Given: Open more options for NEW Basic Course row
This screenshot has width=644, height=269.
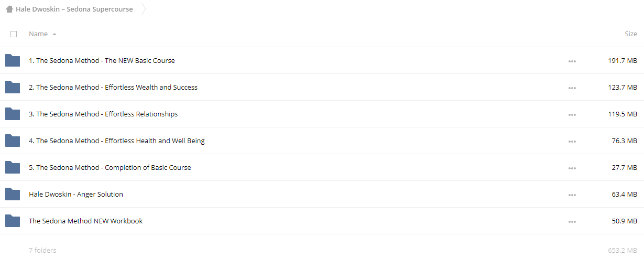Looking at the screenshot, I should point(572,61).
